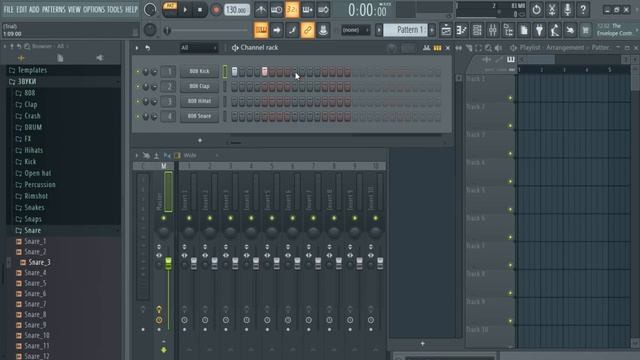Mute Playlist Track 2 green LED

510,126
